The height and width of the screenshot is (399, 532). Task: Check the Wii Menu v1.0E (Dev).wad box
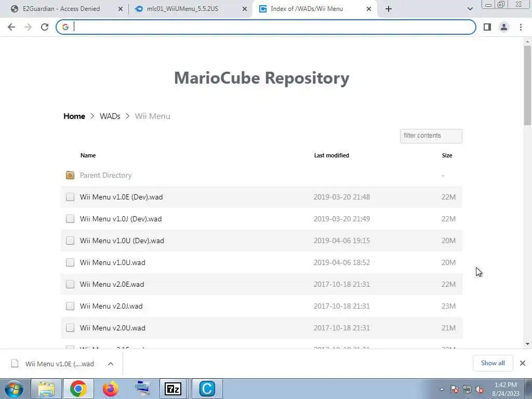pyautogui.click(x=70, y=197)
